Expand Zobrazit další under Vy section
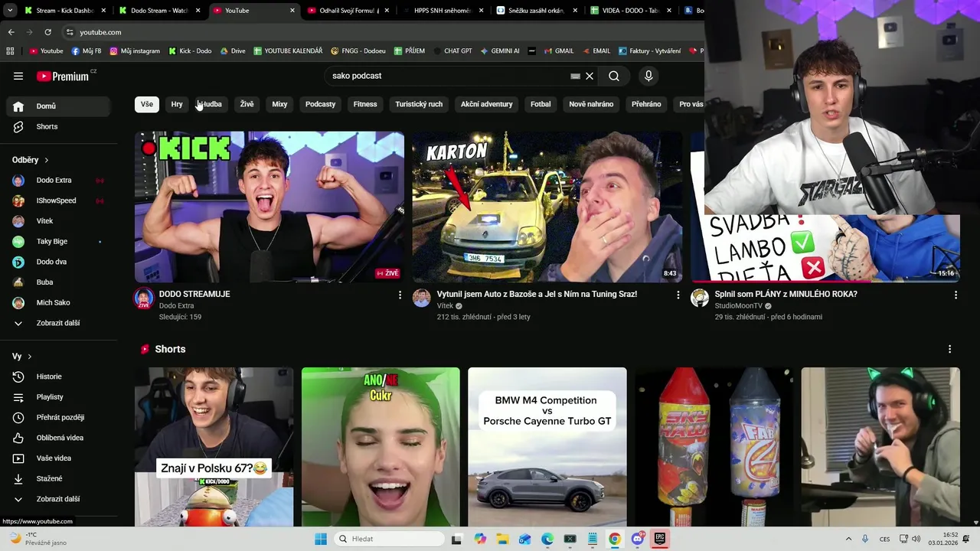The image size is (980, 551). (58, 499)
